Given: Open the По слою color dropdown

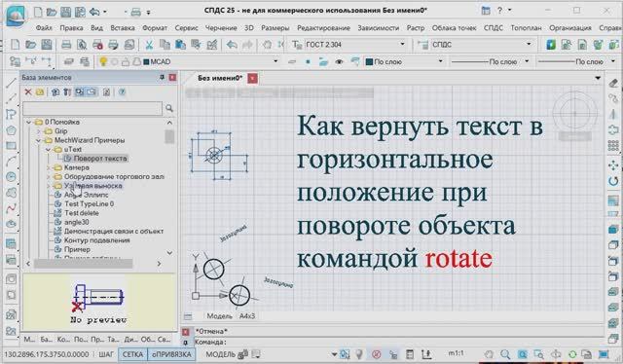Looking at the screenshot, I should point(440,61).
